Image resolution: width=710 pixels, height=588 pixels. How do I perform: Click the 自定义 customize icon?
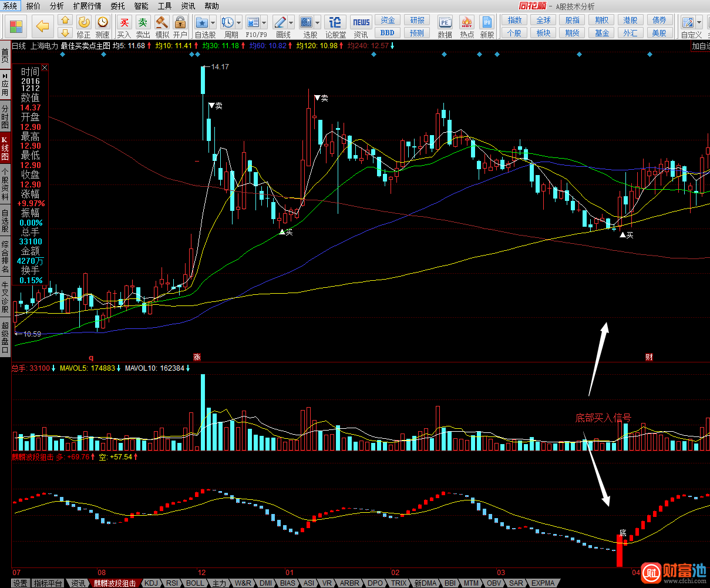tap(688, 22)
